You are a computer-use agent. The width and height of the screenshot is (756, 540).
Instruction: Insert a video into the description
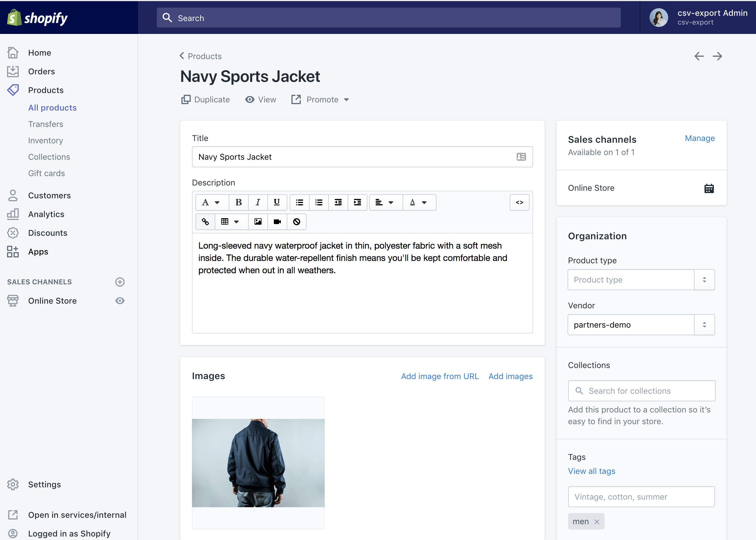277,221
